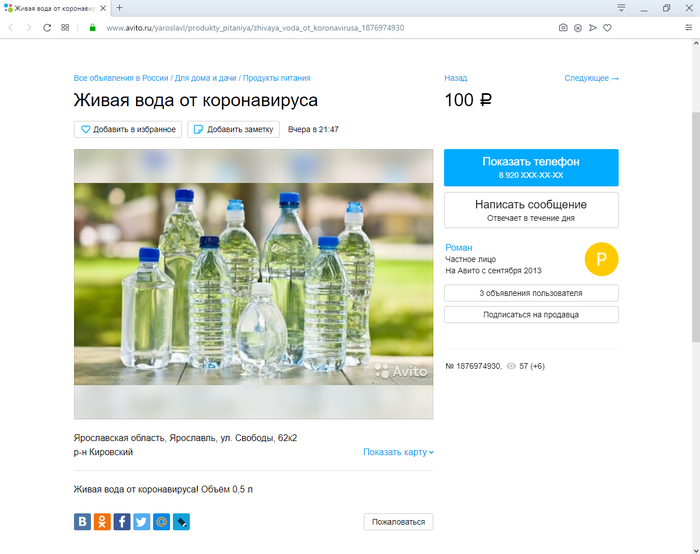
Task: Open the browser bookmark heart icon
Action: click(x=608, y=28)
